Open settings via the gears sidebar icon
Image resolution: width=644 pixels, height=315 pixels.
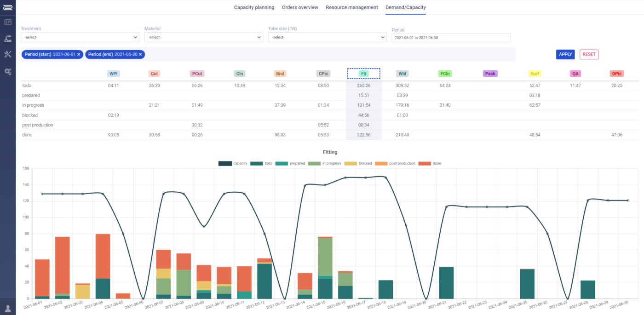[x=7, y=71]
